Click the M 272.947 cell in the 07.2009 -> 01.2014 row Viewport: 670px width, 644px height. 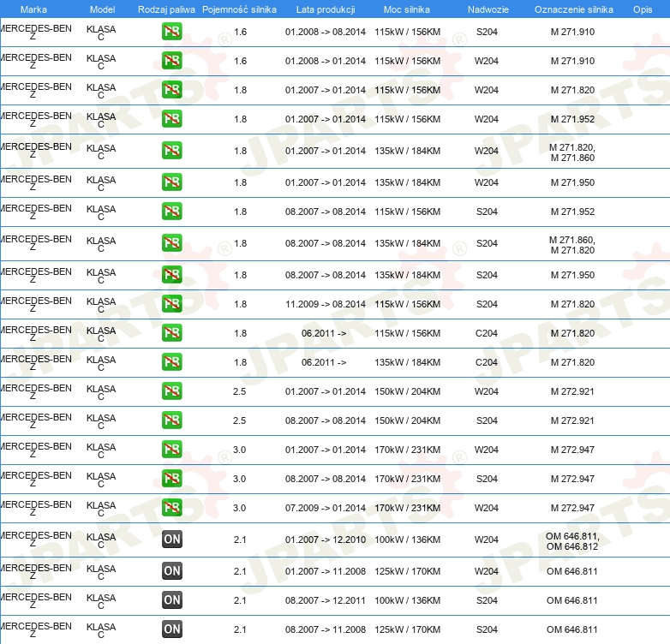pos(572,508)
